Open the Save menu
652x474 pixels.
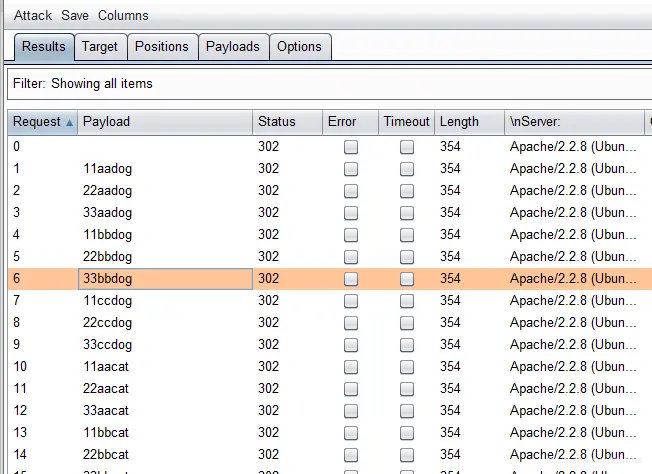coord(75,16)
